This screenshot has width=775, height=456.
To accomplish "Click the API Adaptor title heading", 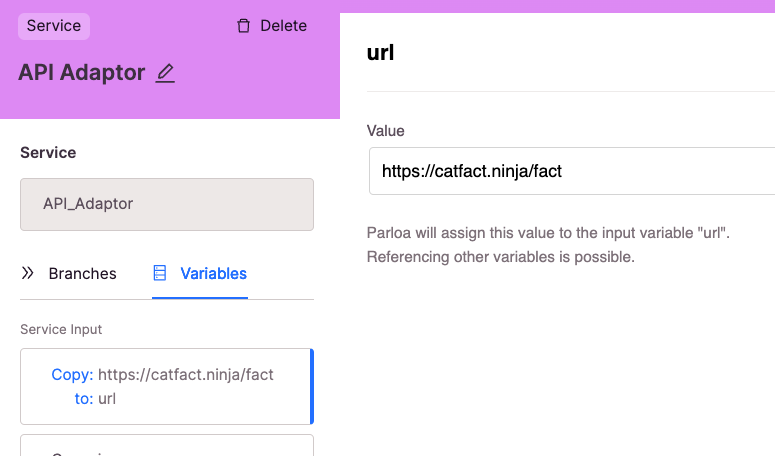I will coord(82,73).
